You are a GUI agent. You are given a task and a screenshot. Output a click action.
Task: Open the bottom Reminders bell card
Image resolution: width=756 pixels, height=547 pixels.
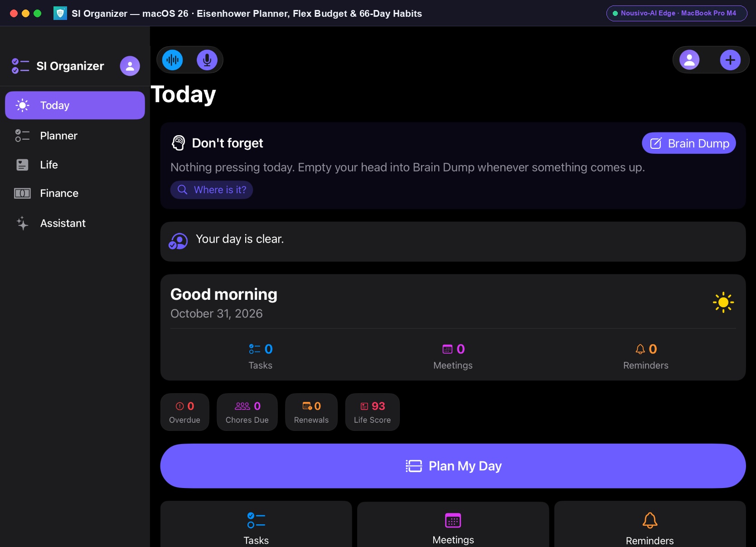[650, 524]
